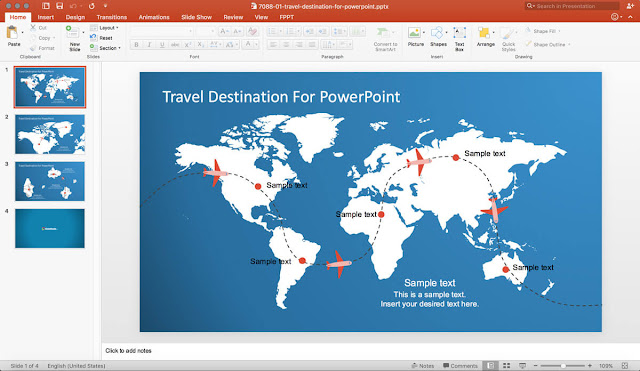Insert a Picture from the ribbon
The height and width of the screenshot is (371, 640).
[415, 37]
